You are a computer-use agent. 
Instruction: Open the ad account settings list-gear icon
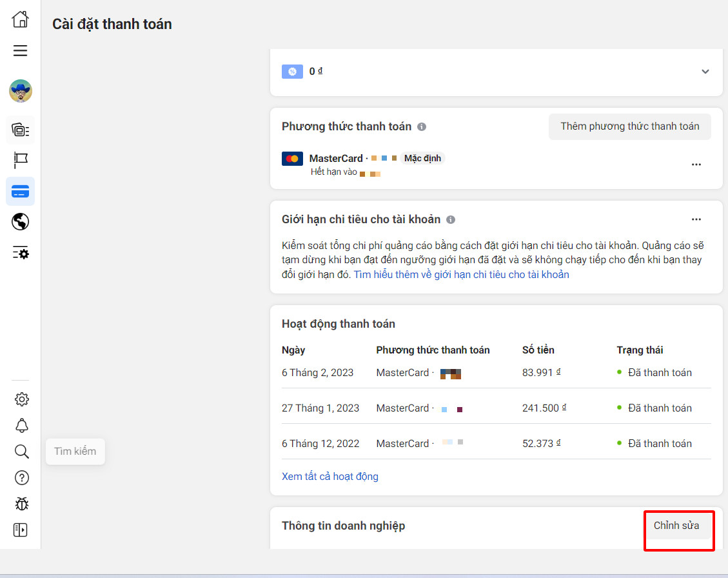pyautogui.click(x=21, y=253)
